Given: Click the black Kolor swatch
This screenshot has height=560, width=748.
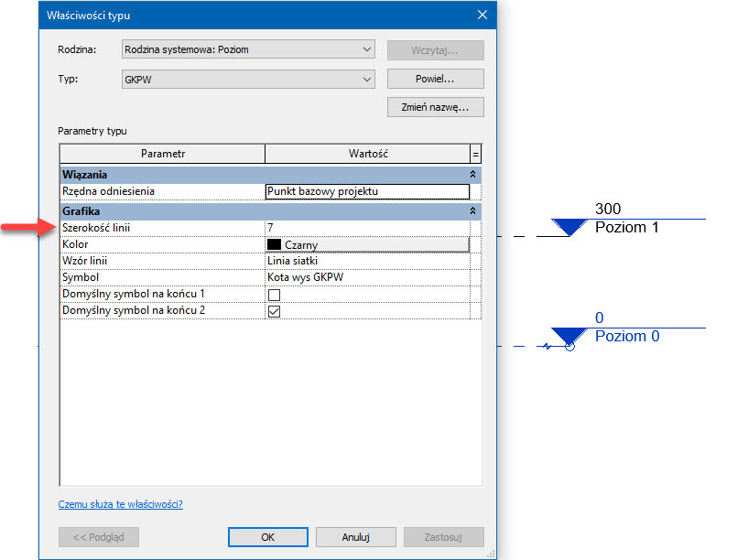Looking at the screenshot, I should coord(274,244).
